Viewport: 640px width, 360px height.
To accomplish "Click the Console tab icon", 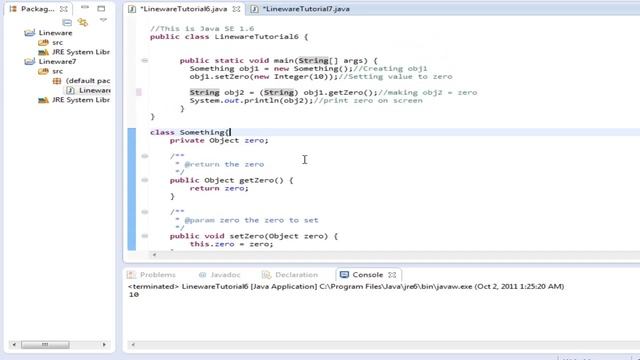I will [344, 275].
